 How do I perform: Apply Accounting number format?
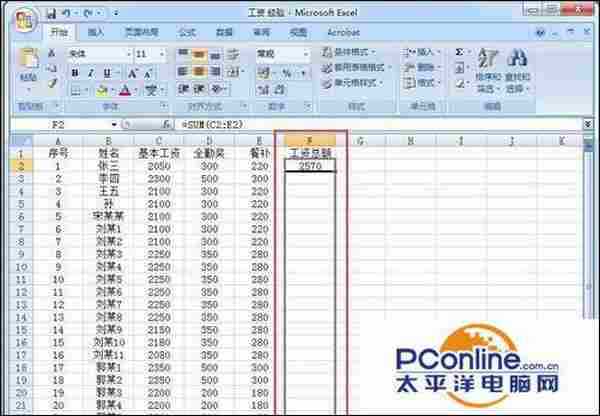264,72
